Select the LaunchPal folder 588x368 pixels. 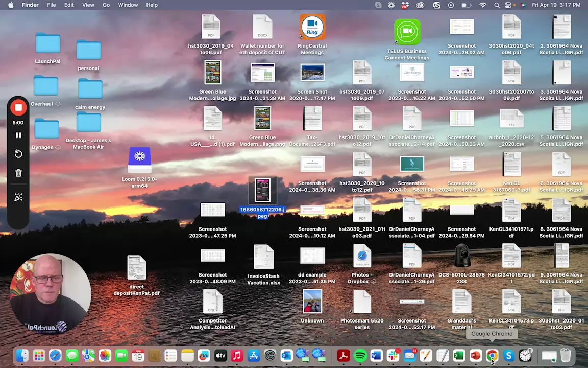point(47,45)
